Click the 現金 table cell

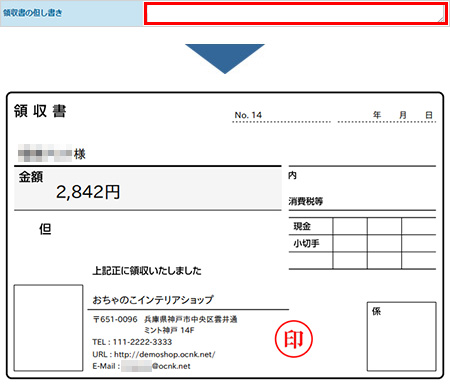pyautogui.click(x=311, y=226)
